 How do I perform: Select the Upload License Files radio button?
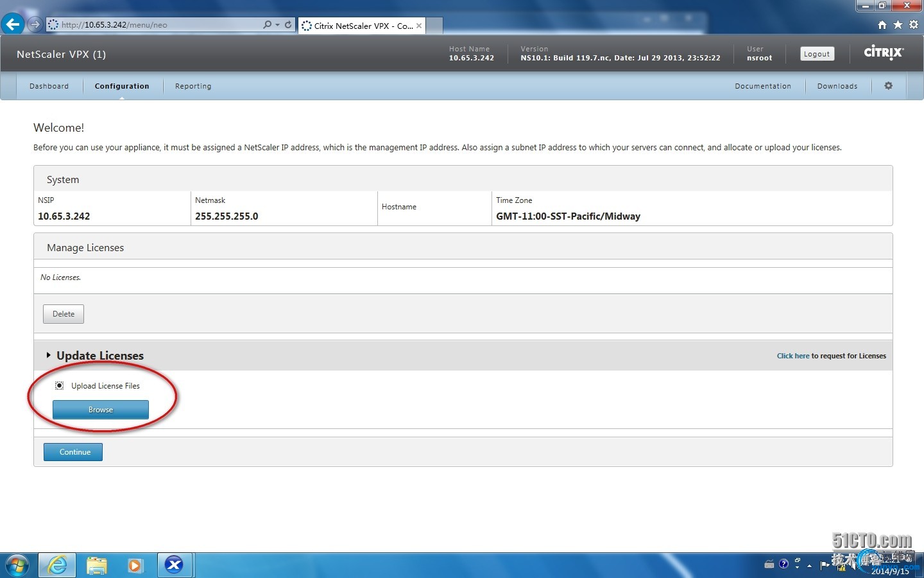(59, 386)
